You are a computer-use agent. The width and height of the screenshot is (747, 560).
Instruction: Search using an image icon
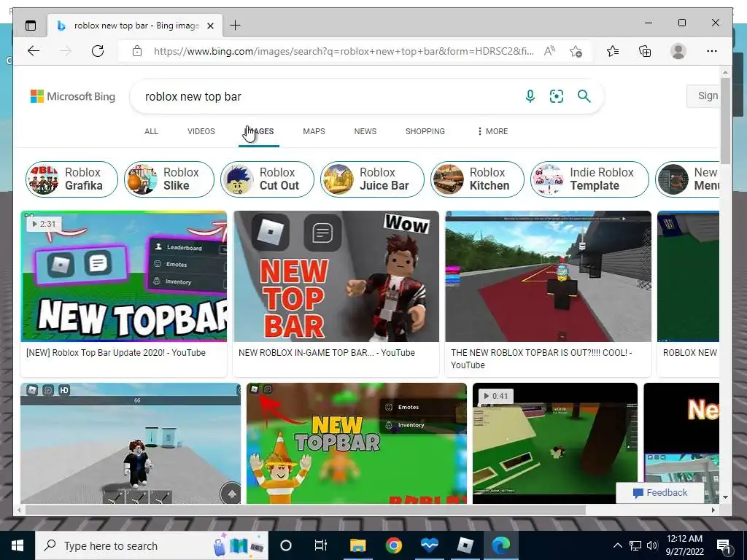(557, 96)
